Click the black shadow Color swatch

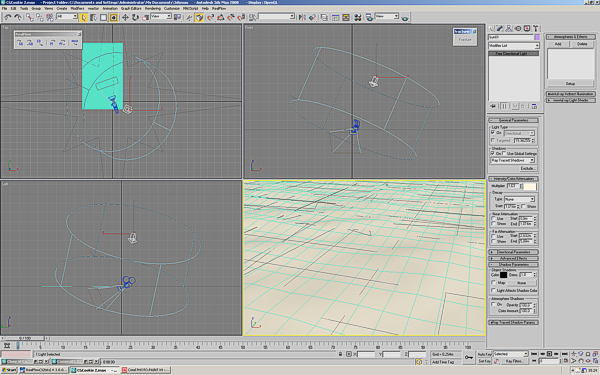click(x=504, y=275)
